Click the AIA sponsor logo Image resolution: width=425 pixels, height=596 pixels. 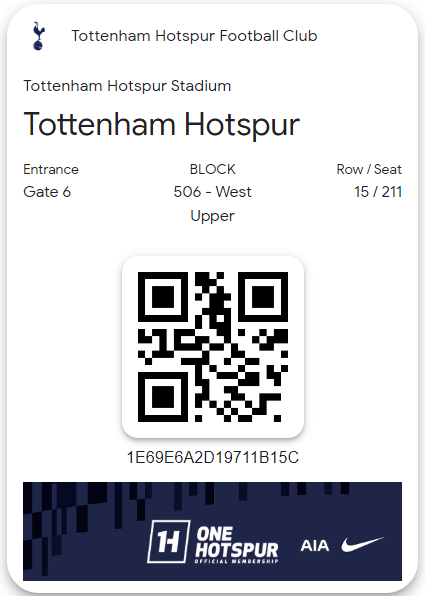[x=315, y=546]
